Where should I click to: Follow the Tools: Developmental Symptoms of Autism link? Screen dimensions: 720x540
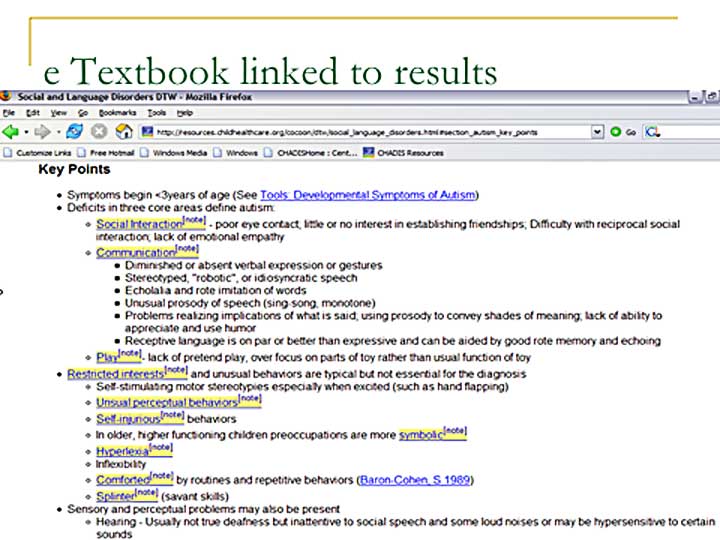(x=368, y=194)
